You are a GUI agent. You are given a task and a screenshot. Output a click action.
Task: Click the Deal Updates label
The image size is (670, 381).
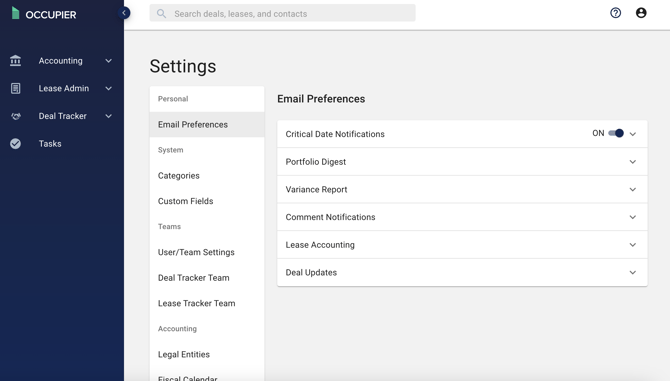point(311,273)
